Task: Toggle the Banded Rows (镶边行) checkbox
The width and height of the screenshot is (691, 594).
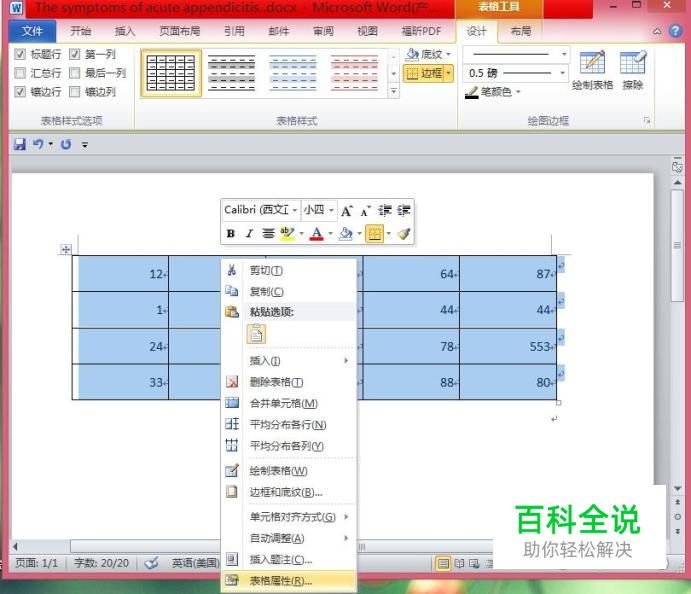Action: point(20,92)
